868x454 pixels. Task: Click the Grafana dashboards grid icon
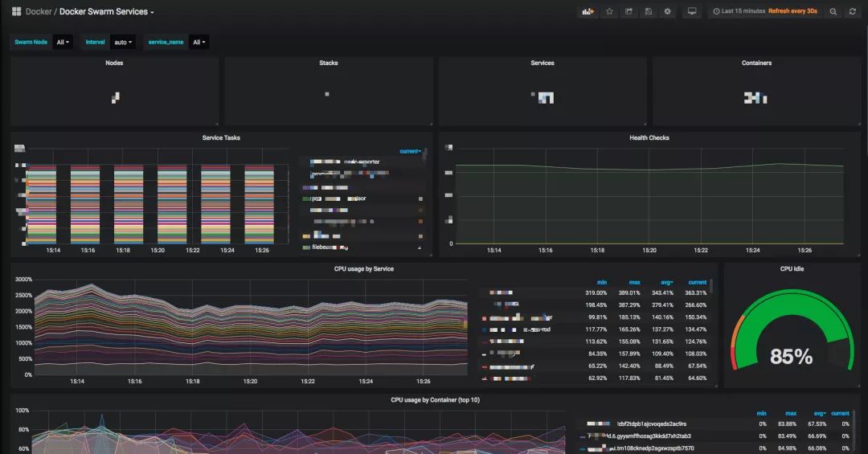17,11
